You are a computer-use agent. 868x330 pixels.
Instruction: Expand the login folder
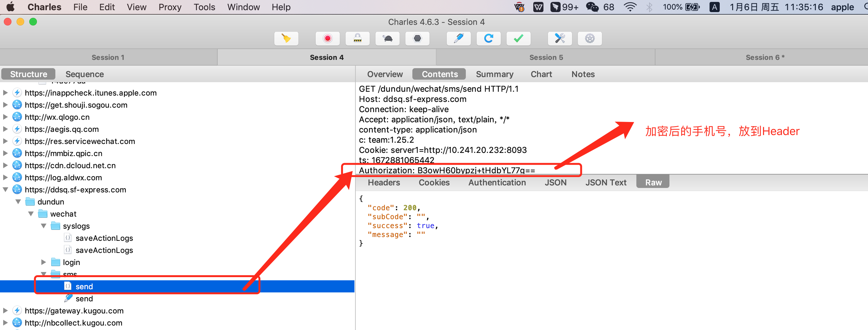click(44, 262)
